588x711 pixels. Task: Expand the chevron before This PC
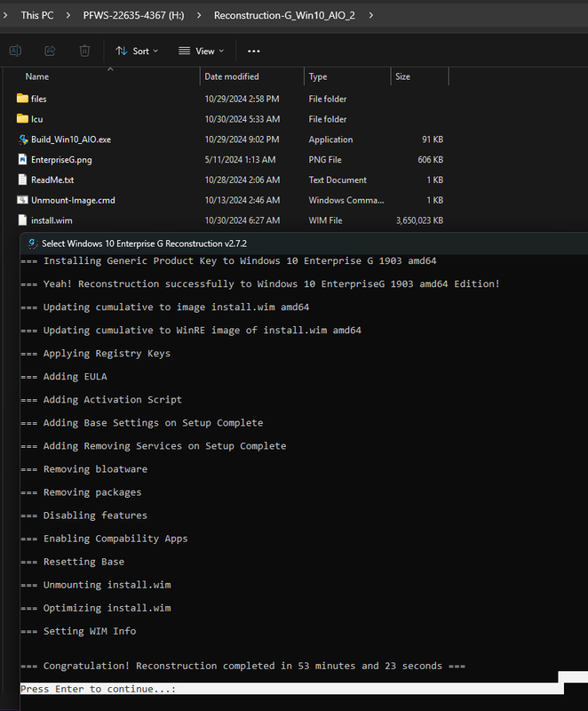click(5, 15)
